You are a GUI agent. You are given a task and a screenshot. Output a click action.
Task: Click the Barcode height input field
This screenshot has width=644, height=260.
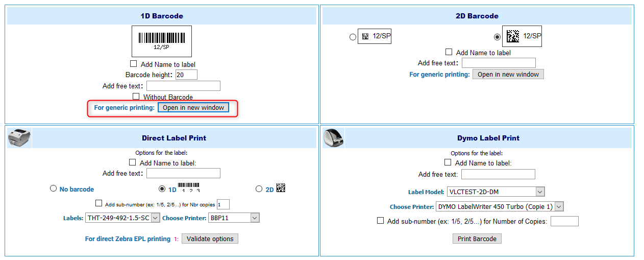pyautogui.click(x=186, y=75)
